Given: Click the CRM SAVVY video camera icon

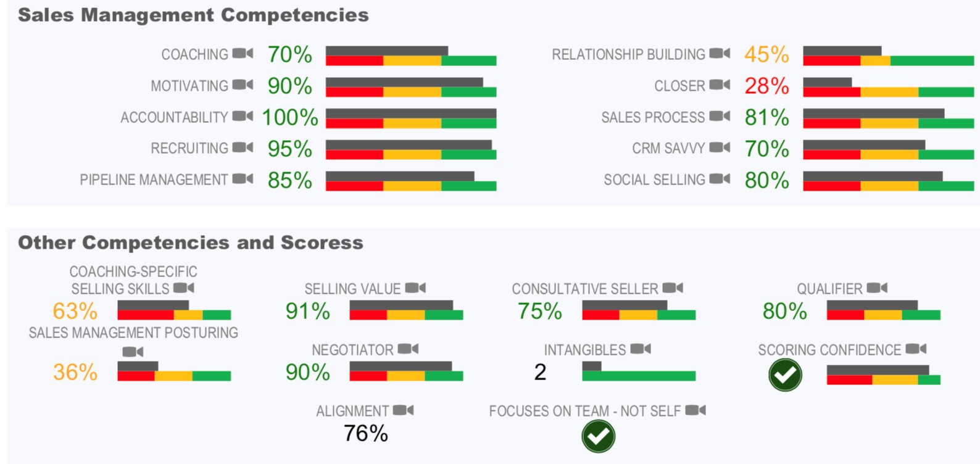Looking at the screenshot, I should pyautogui.click(x=720, y=147).
